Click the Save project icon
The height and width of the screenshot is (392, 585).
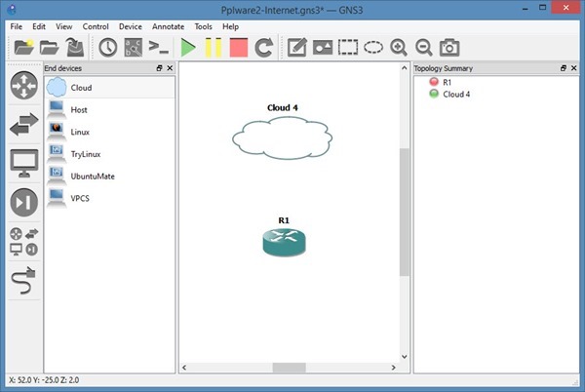point(75,48)
